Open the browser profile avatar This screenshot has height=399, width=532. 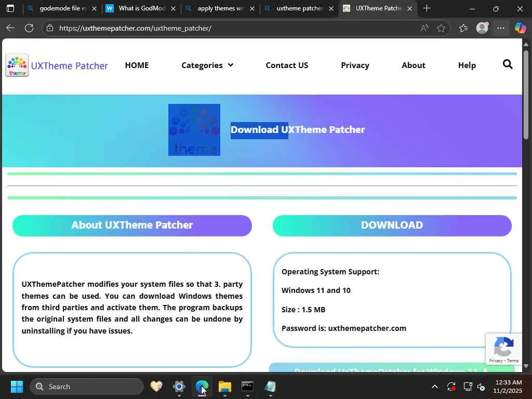(482, 28)
